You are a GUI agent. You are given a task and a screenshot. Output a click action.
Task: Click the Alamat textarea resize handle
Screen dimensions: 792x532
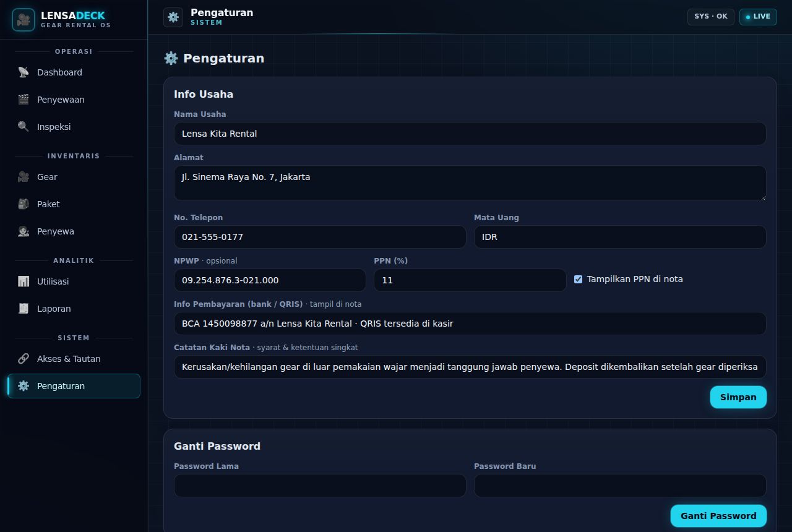point(762,197)
